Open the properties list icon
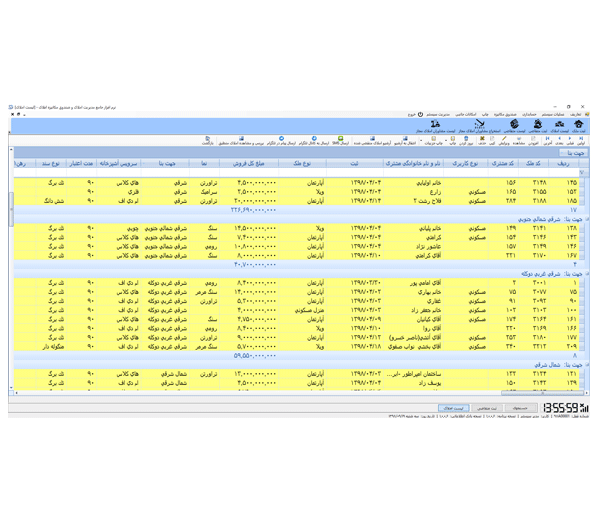 tap(559, 124)
